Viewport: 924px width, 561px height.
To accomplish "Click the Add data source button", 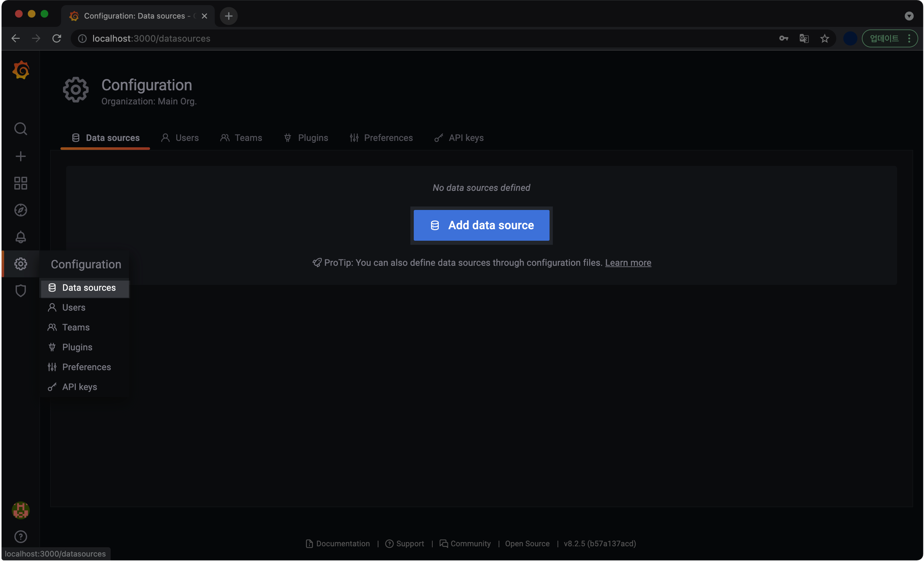I will (x=482, y=225).
